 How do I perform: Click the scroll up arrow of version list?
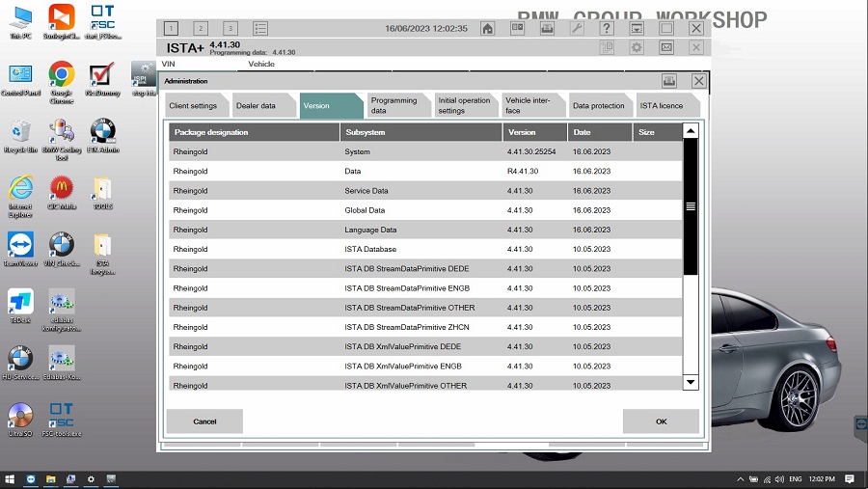tap(691, 131)
